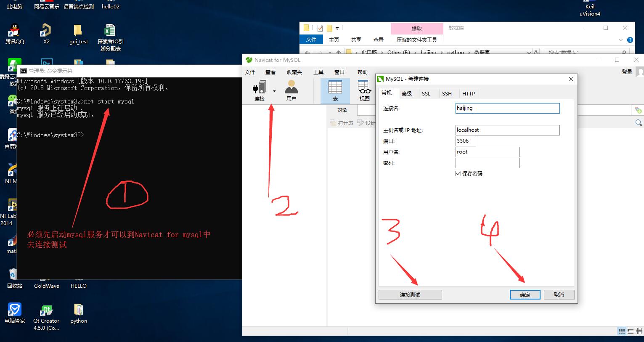644x342 pixels.
Task: Select the 表 table tool in Navicat
Action: coord(335,91)
